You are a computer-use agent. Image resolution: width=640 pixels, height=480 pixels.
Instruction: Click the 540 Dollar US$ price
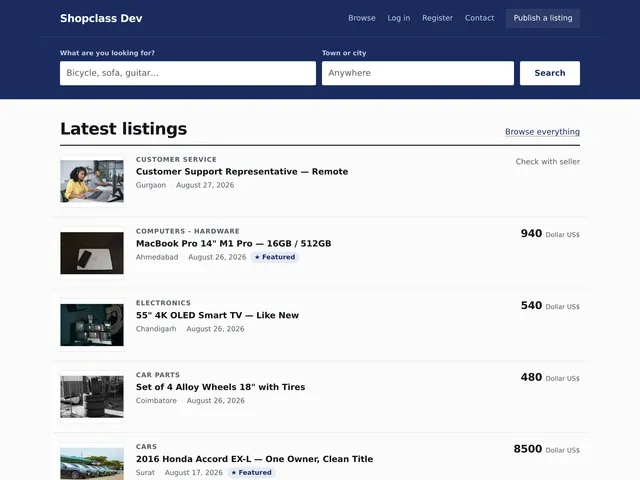coord(550,305)
